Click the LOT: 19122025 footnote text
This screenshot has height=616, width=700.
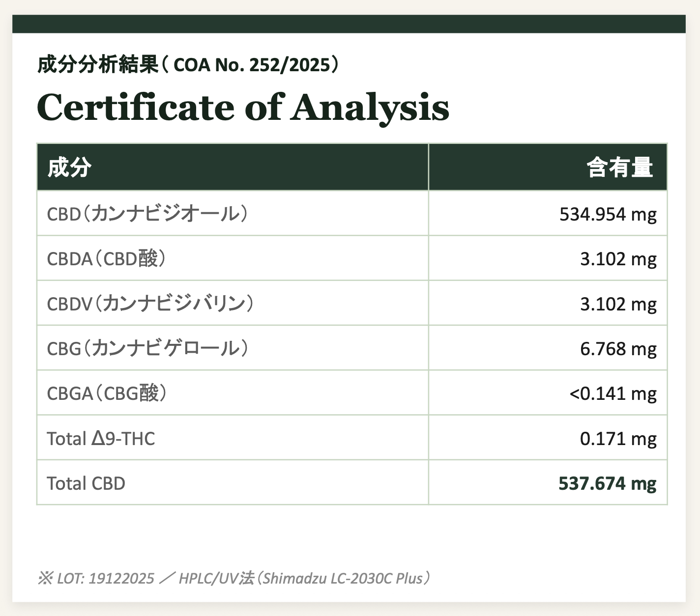[x=106, y=578]
